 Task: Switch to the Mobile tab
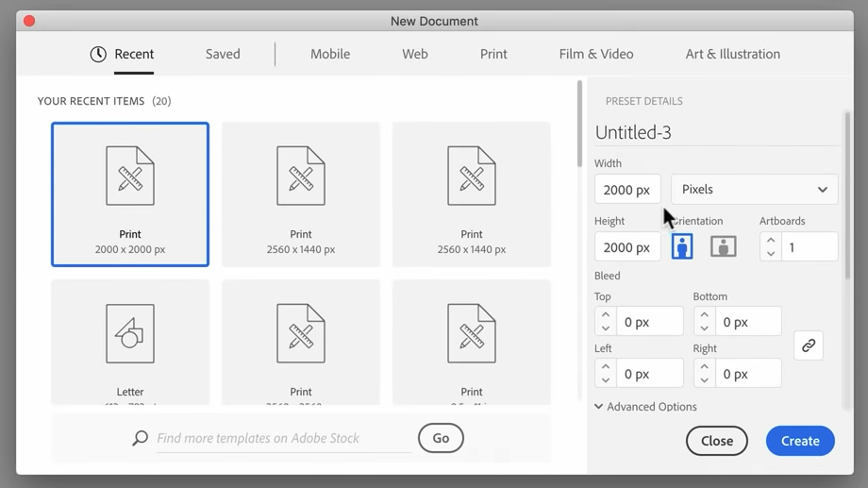[x=330, y=55]
